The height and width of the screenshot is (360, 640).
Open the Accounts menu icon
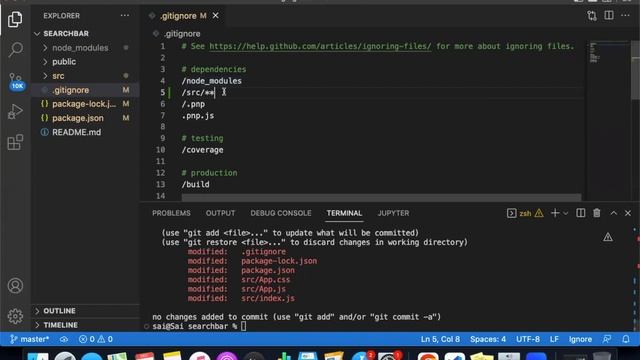15,286
